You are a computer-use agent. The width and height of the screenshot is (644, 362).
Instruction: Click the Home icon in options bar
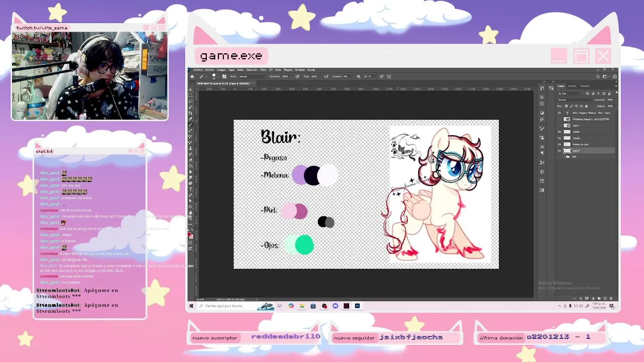[x=192, y=76]
